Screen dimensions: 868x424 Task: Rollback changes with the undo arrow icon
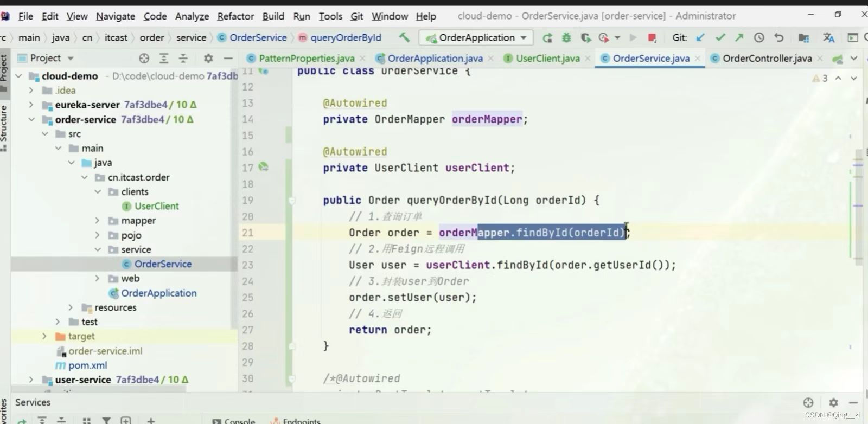[779, 37]
